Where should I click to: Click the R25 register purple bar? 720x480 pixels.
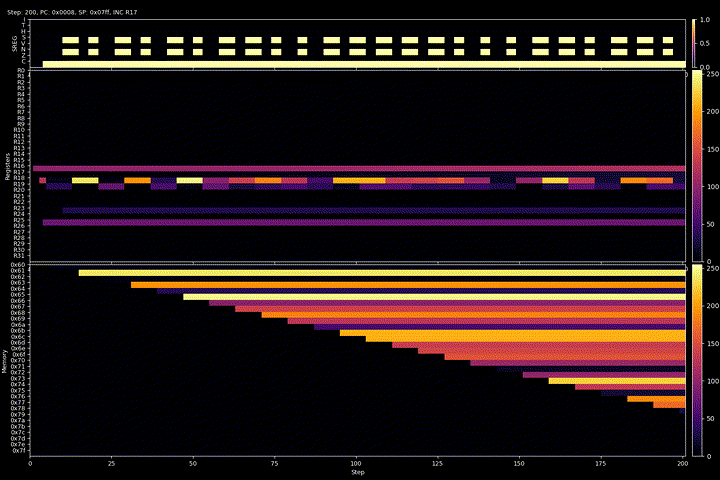click(x=364, y=222)
